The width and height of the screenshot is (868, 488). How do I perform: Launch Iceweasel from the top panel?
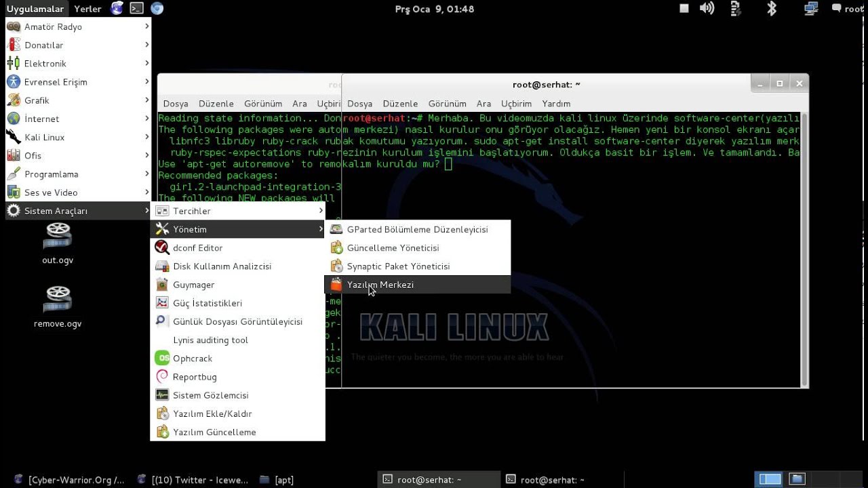[117, 9]
